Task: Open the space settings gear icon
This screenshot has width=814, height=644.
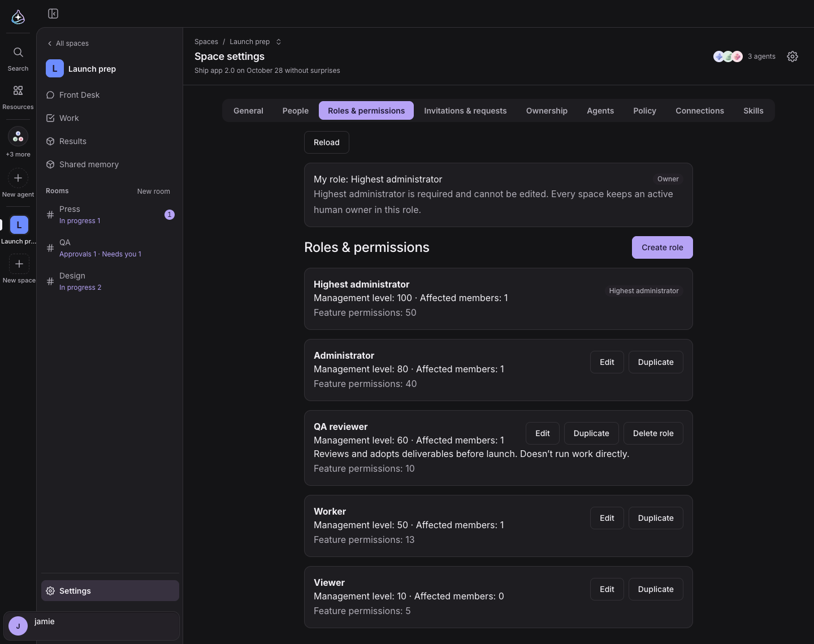Action: point(793,56)
